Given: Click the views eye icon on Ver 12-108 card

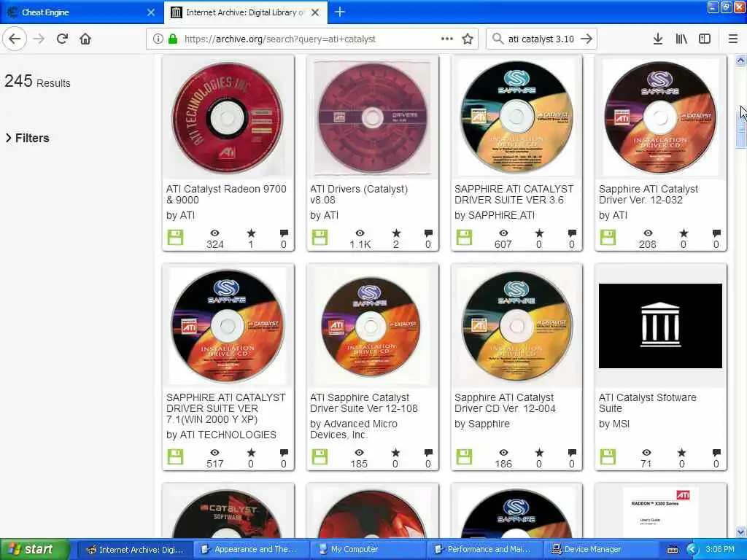Looking at the screenshot, I should [359, 452].
